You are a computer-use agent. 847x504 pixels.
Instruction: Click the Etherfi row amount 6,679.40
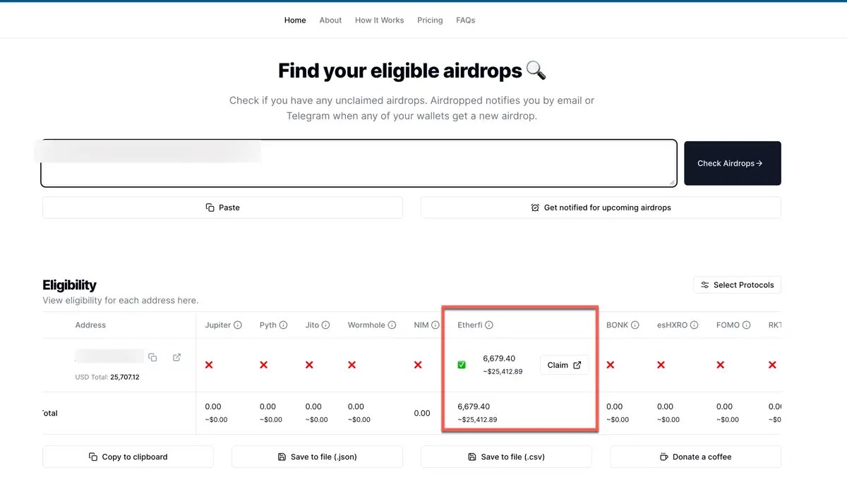[499, 359]
